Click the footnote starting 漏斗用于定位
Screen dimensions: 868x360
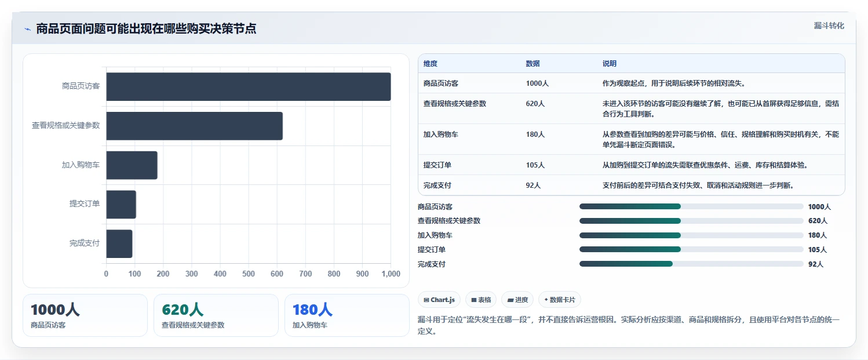tap(629, 326)
